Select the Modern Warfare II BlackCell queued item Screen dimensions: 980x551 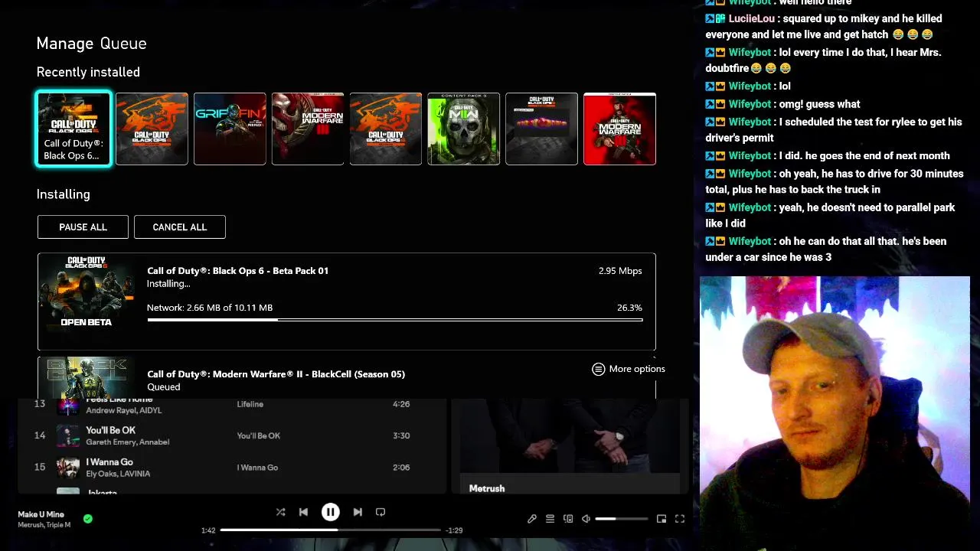[347, 378]
